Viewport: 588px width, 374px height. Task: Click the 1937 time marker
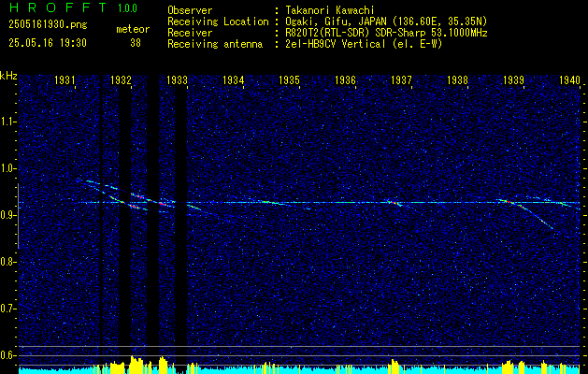click(x=401, y=79)
